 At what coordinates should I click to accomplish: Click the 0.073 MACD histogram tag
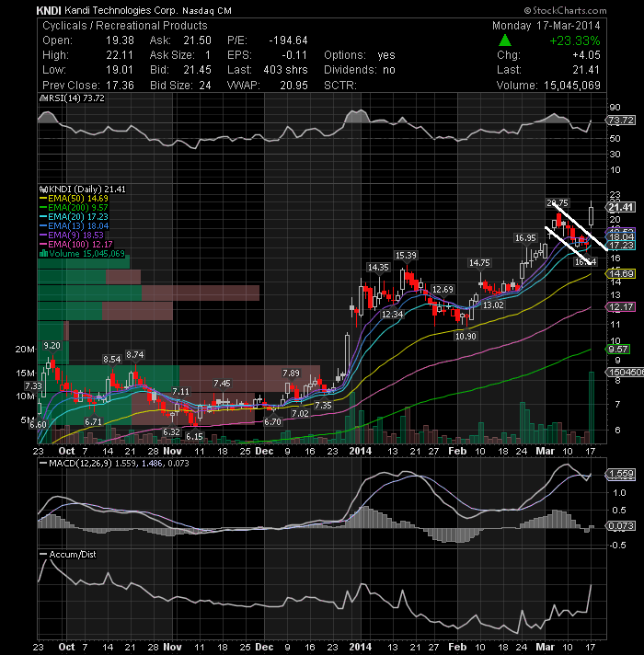click(621, 526)
